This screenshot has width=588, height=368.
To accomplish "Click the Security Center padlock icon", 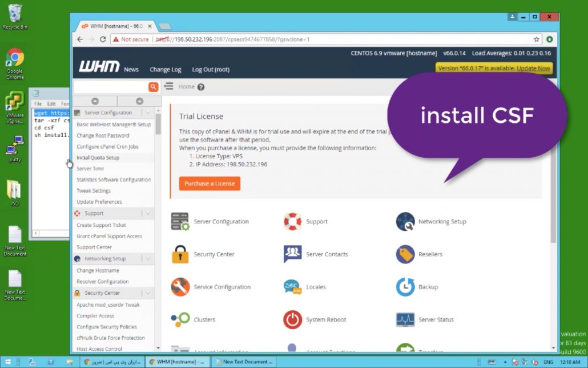I will 180,254.
